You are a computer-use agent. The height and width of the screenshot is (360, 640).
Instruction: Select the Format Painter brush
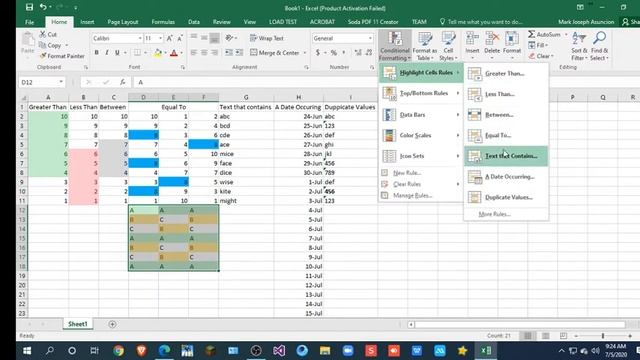click(43, 56)
